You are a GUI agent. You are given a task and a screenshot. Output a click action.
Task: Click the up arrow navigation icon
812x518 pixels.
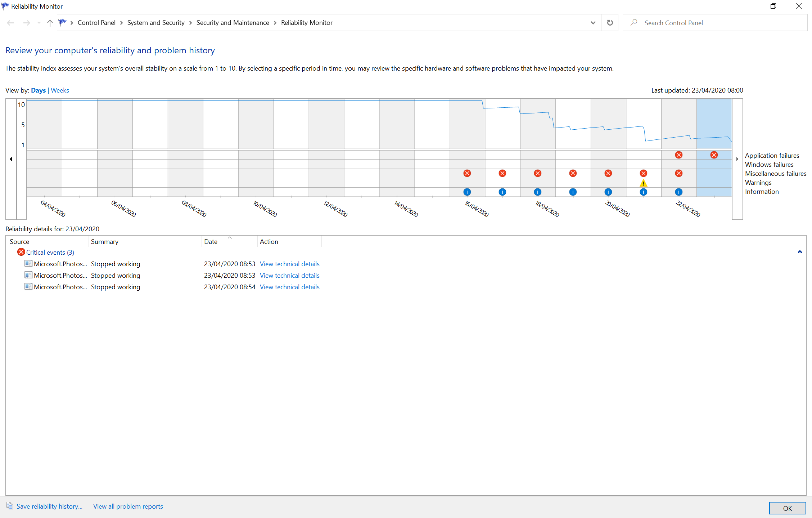(50, 23)
